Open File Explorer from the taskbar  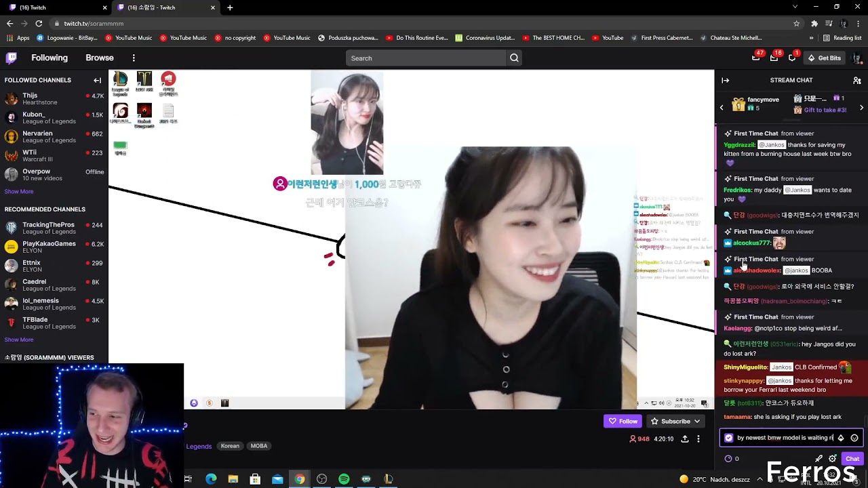tap(233, 479)
